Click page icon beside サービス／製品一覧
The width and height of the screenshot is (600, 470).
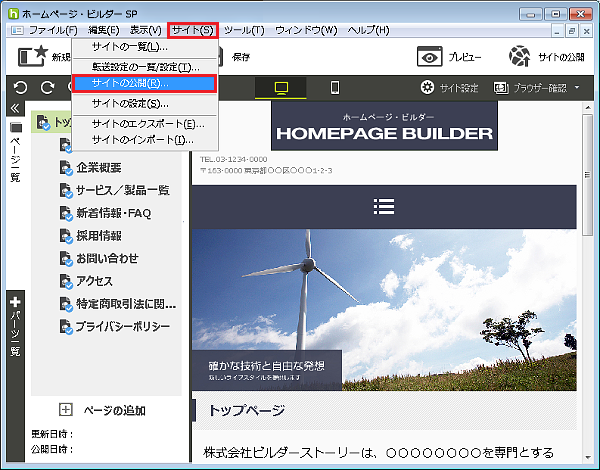(x=66, y=191)
